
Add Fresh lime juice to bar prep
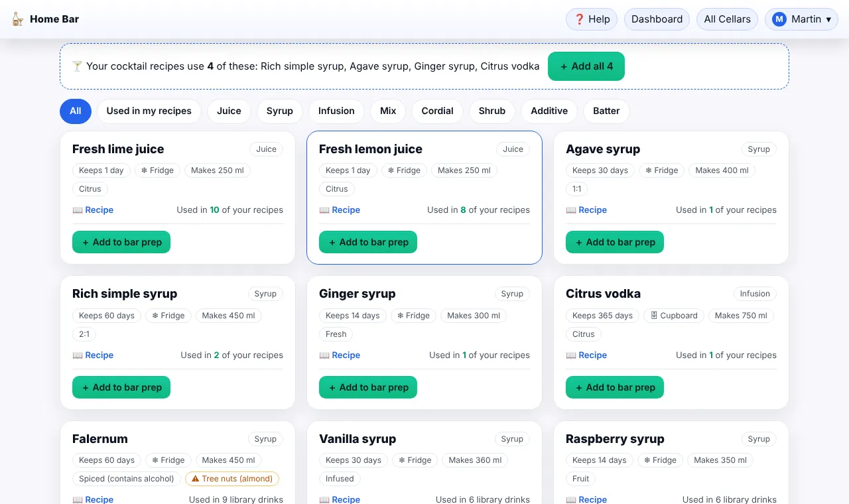tap(121, 242)
